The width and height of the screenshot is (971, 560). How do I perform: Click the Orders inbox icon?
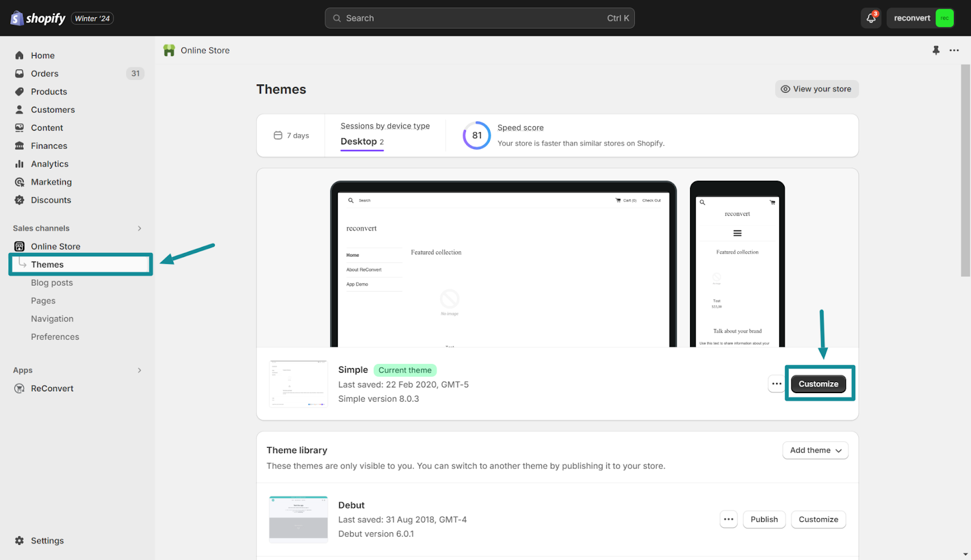tap(19, 73)
